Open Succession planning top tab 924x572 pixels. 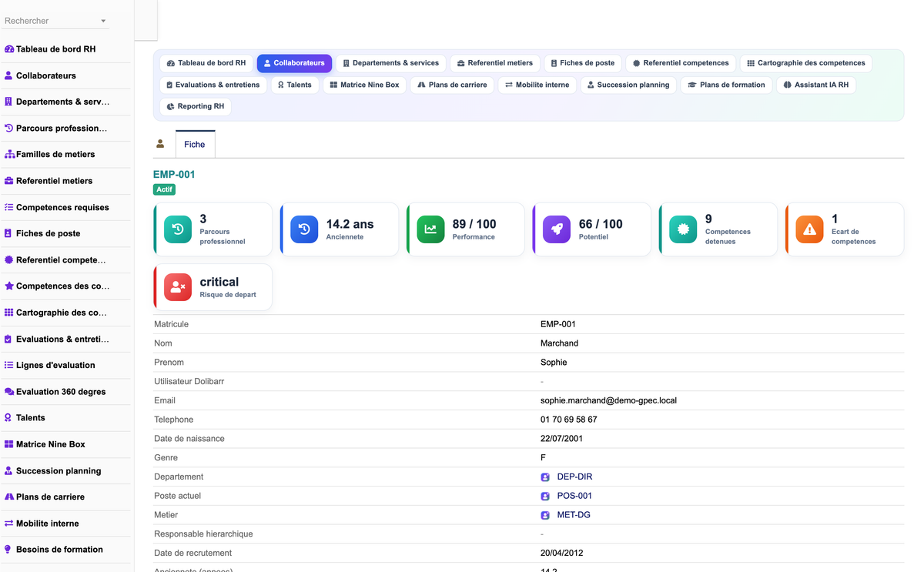point(628,85)
